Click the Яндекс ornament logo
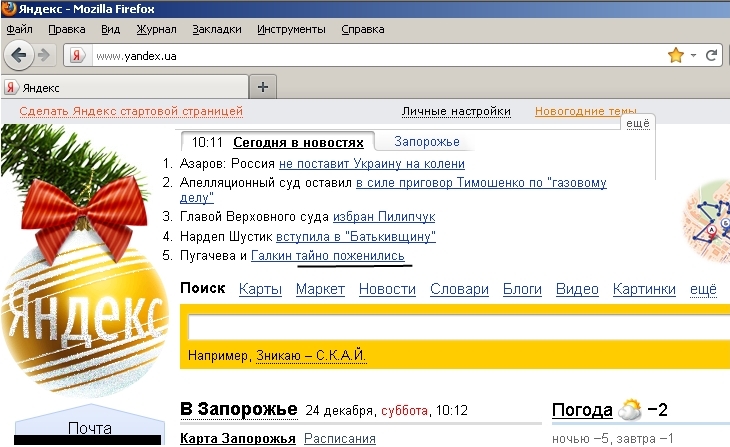Screen dimensions: 730x447 (85, 314)
